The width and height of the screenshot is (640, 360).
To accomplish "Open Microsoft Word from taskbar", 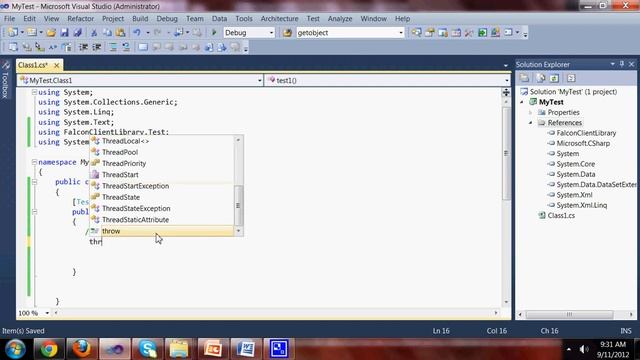I will click(246, 349).
